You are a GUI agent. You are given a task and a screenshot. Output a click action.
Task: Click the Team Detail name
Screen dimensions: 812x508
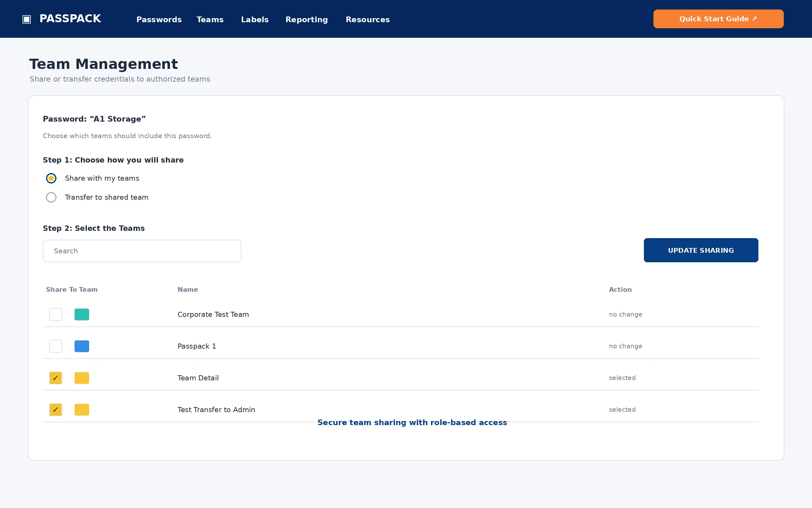tap(198, 378)
